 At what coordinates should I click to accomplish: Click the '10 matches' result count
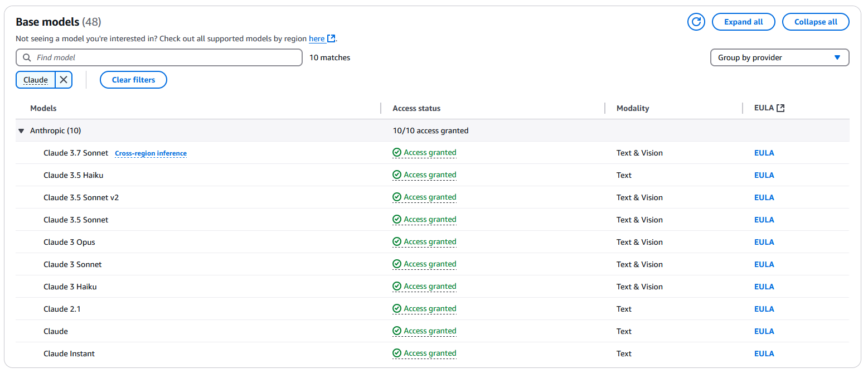pos(330,57)
